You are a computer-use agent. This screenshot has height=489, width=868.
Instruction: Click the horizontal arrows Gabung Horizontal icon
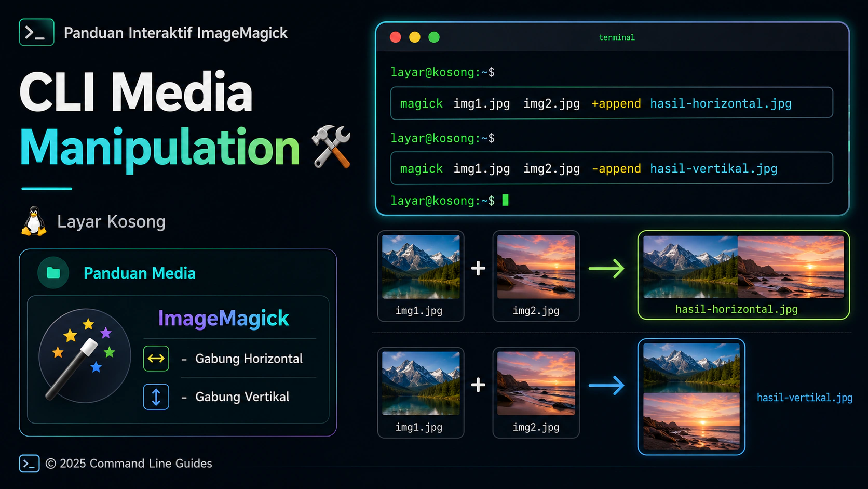[156, 359]
